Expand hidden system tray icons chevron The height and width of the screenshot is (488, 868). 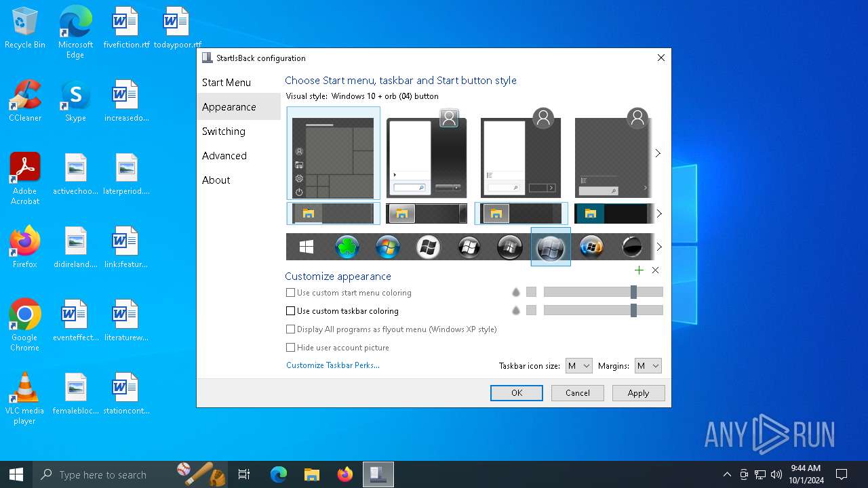click(727, 474)
